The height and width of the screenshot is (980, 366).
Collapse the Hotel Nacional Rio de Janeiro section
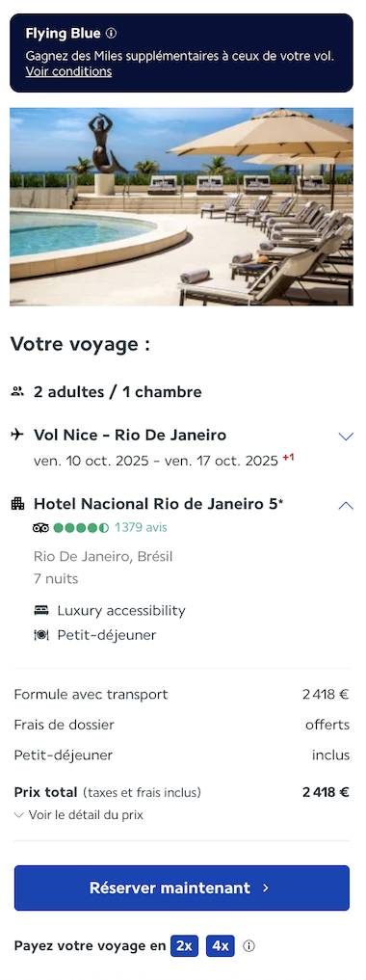(x=346, y=505)
